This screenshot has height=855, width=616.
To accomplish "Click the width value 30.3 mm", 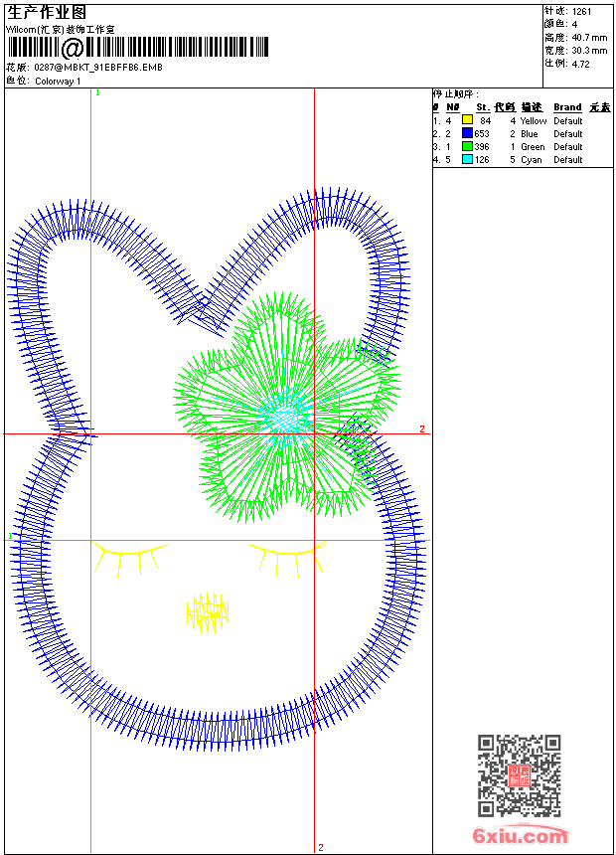I will pyautogui.click(x=589, y=51).
